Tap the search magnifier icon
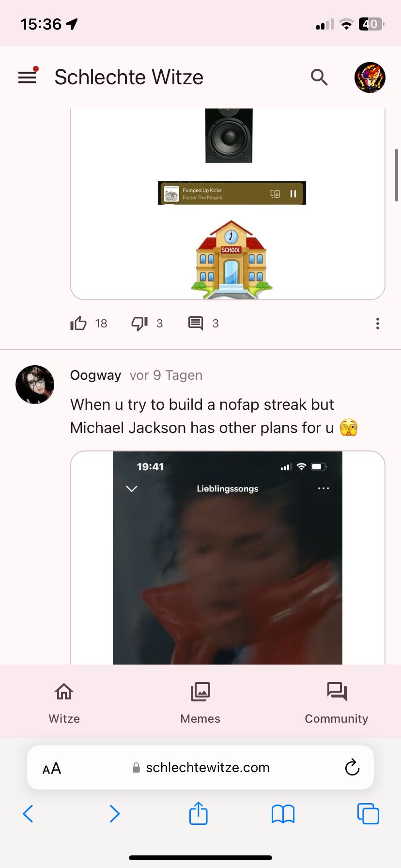 [x=319, y=77]
